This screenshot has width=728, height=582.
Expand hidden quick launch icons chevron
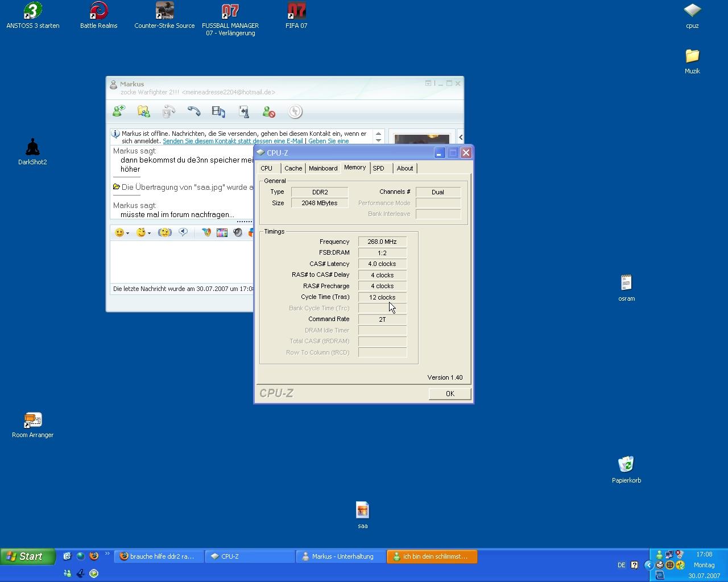[107, 554]
